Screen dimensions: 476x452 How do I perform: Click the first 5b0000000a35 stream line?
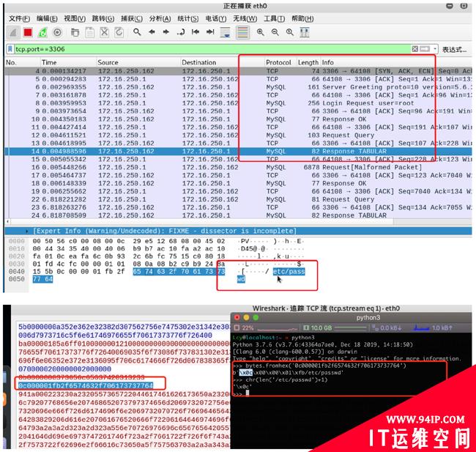click(124, 327)
